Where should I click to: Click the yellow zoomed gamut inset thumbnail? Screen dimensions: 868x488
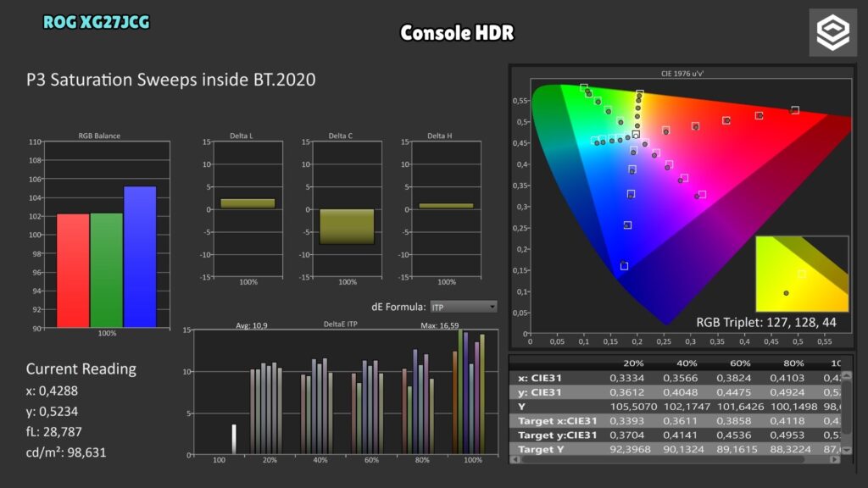802,274
